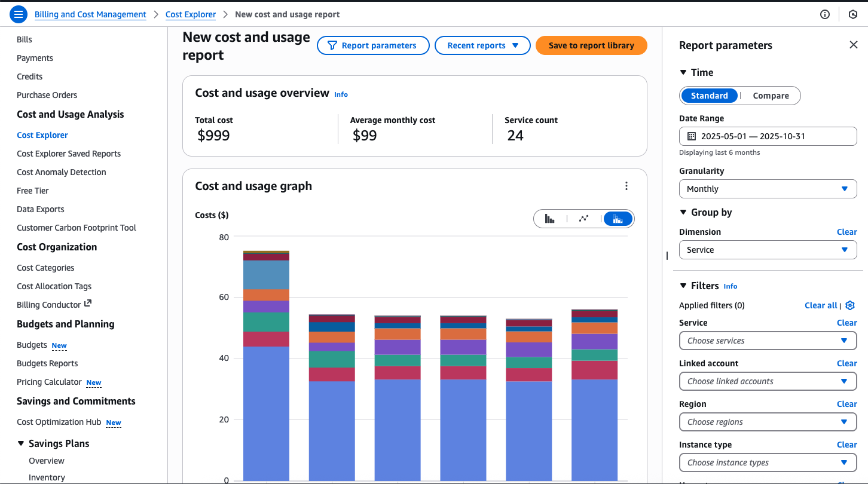Viewport: 868px width, 484px height.
Task: Open the Choose services dropdown
Action: [768, 341]
